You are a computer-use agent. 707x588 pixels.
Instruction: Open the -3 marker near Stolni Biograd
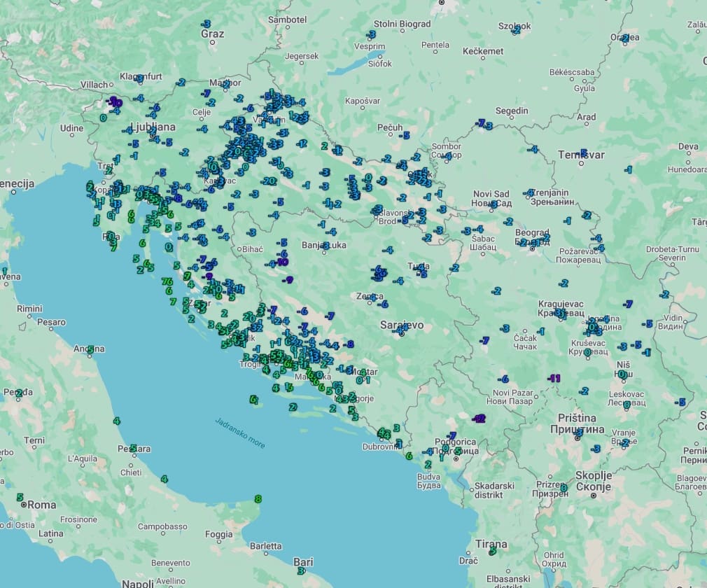tap(371, 34)
